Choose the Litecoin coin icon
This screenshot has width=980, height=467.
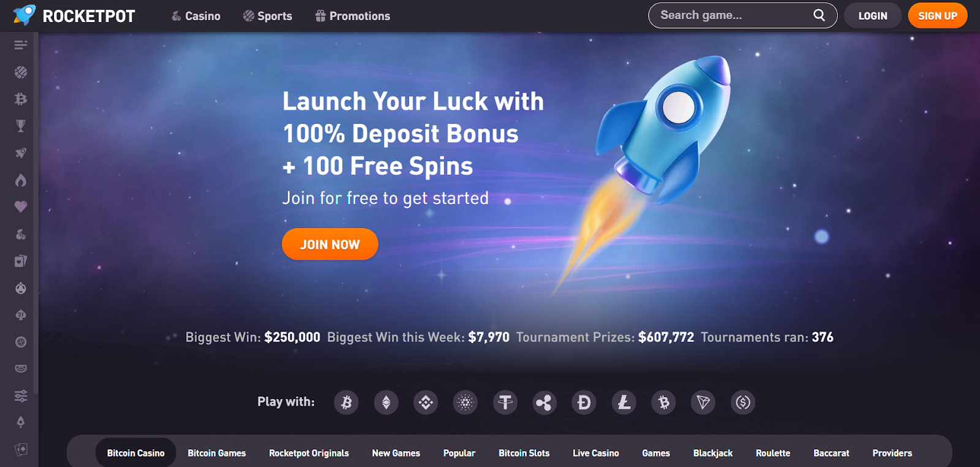624,403
